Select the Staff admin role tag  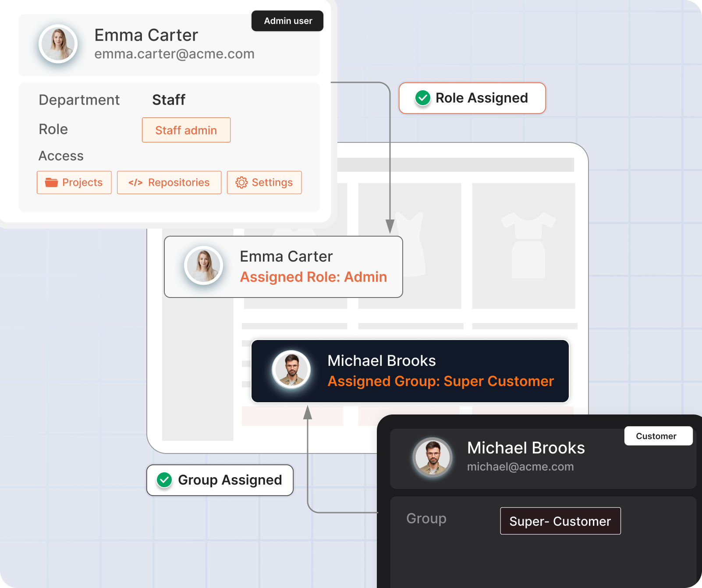[x=186, y=130]
